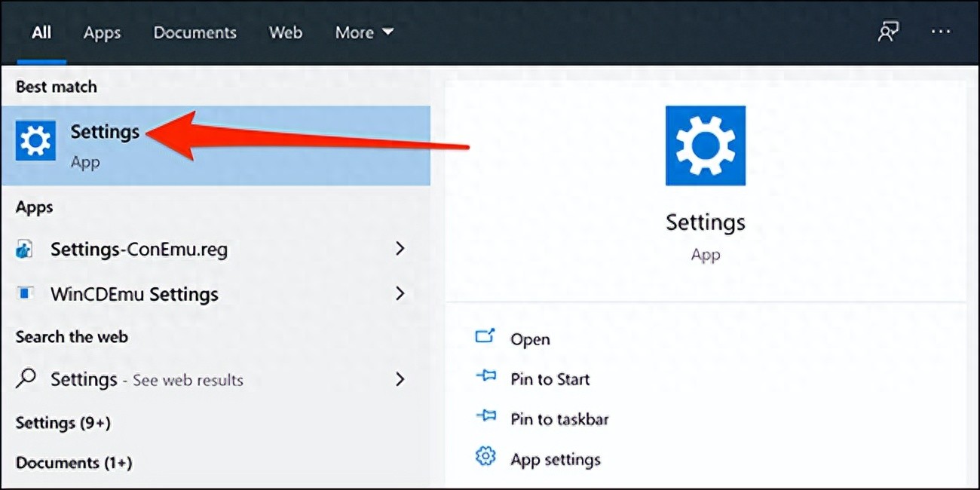980x490 pixels.
Task: Choose Pin to taskbar action
Action: (559, 419)
